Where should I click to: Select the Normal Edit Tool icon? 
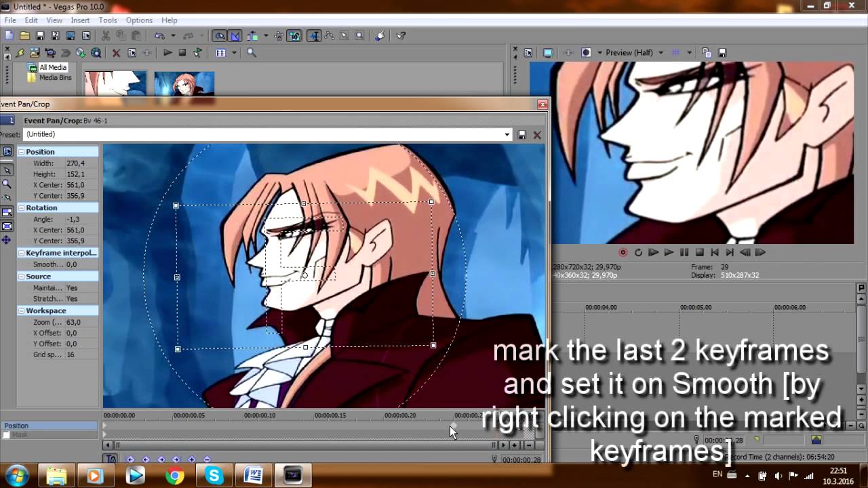(x=315, y=35)
